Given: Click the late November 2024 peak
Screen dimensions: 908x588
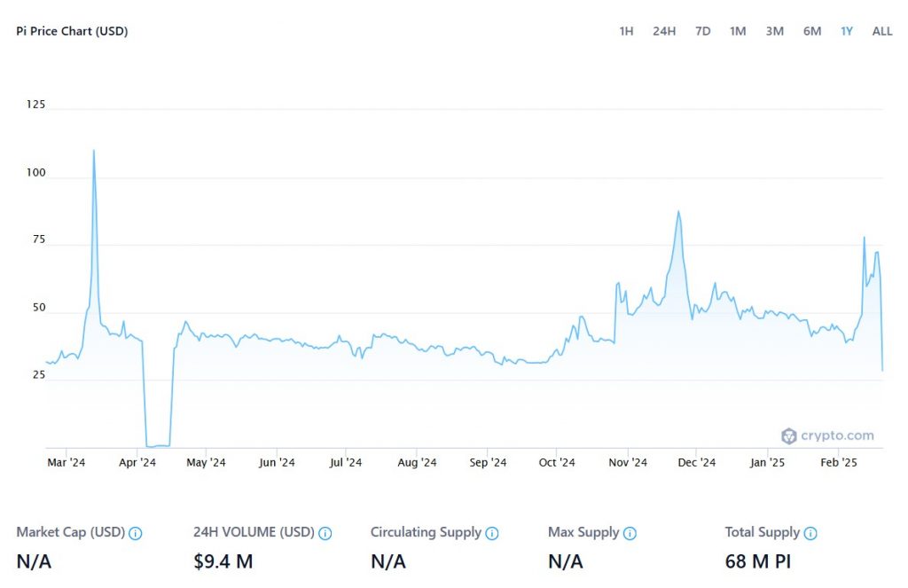Looking at the screenshot, I should [x=678, y=212].
